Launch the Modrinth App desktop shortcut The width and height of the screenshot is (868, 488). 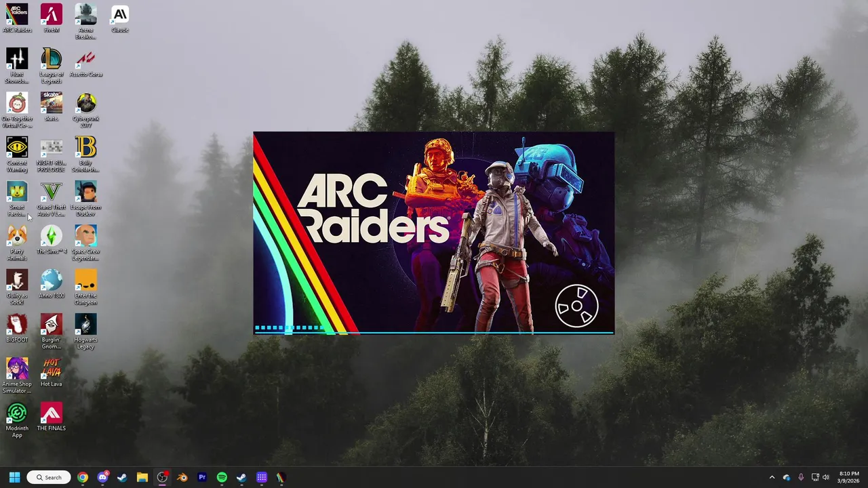pyautogui.click(x=17, y=420)
